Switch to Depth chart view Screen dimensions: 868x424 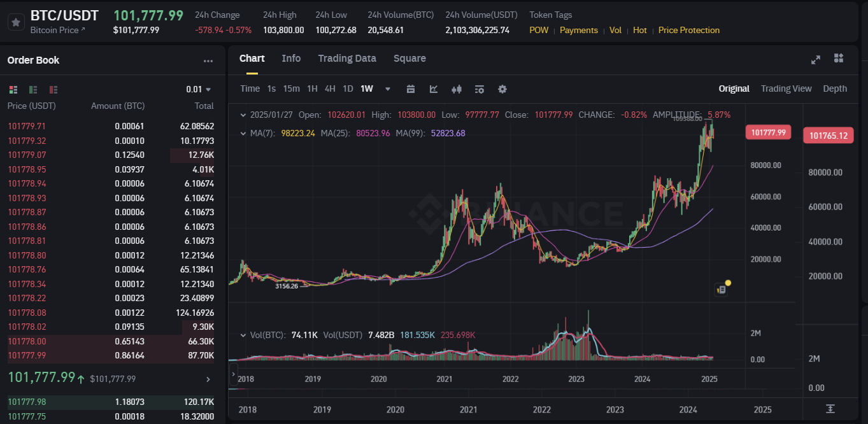point(835,88)
